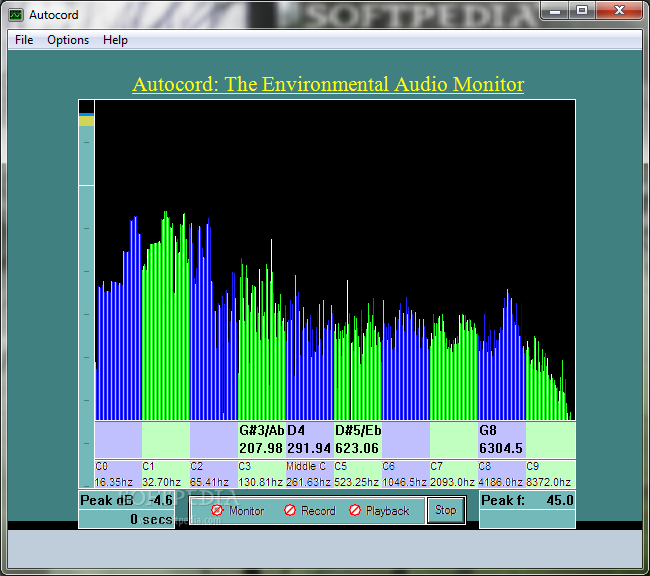Screen dimensions: 650x576
Task: Open the Options menu
Action: [68, 40]
